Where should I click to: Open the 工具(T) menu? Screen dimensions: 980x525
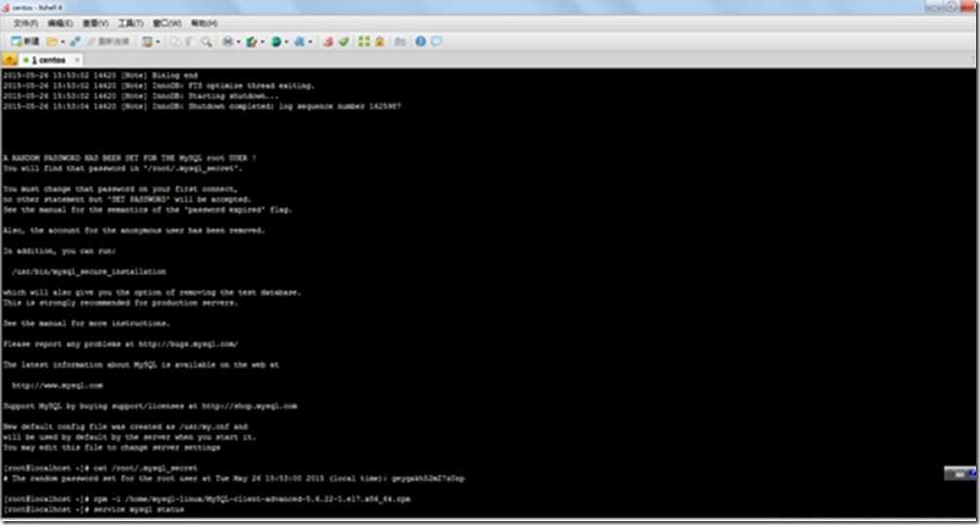click(130, 23)
